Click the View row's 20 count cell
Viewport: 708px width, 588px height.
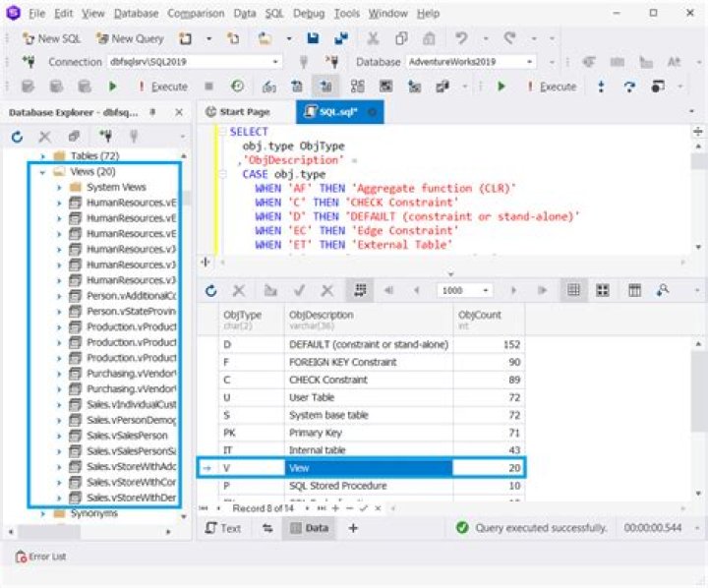click(489, 468)
